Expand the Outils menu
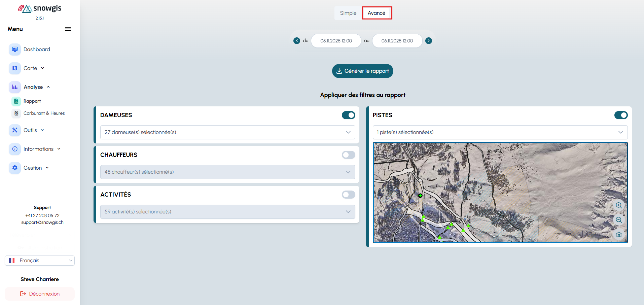The height and width of the screenshot is (305, 644). pos(30,130)
